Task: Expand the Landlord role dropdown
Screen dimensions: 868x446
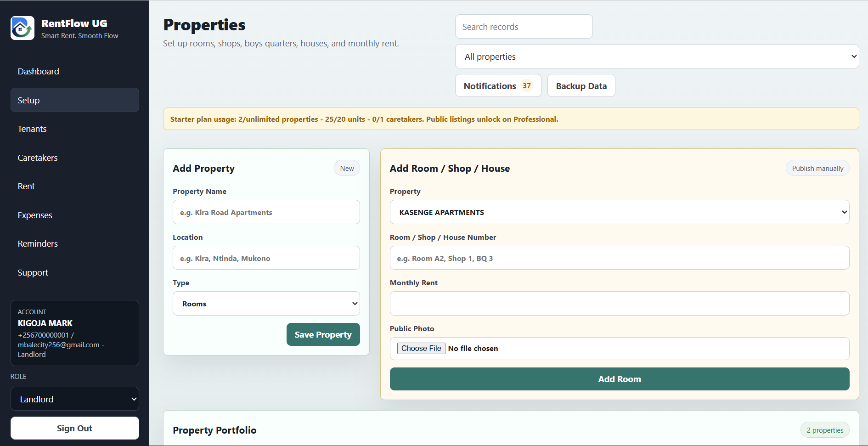Action: click(x=75, y=399)
